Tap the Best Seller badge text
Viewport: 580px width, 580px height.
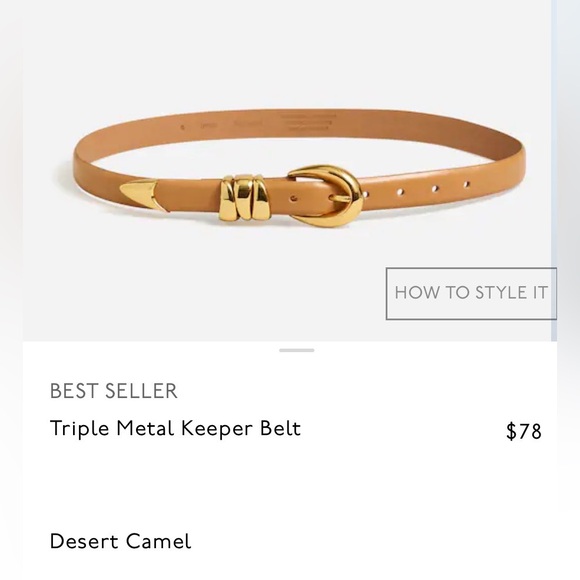[x=114, y=391]
